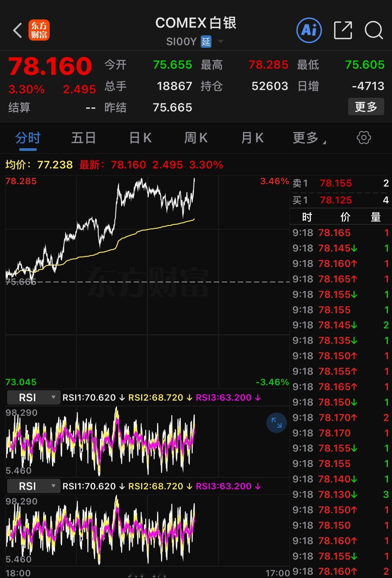This screenshot has height=578, width=392.
Task: Select the 78.135↓ trade row
Action: click(341, 340)
